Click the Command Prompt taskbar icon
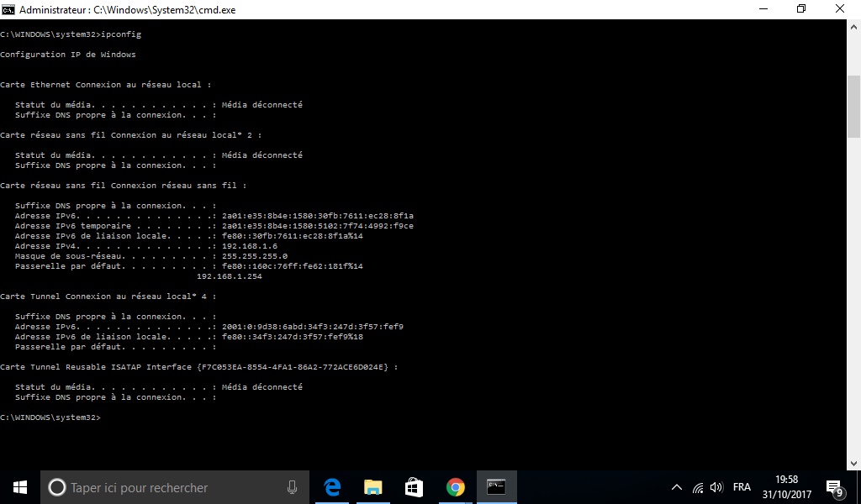The height and width of the screenshot is (504, 861). [x=496, y=487]
